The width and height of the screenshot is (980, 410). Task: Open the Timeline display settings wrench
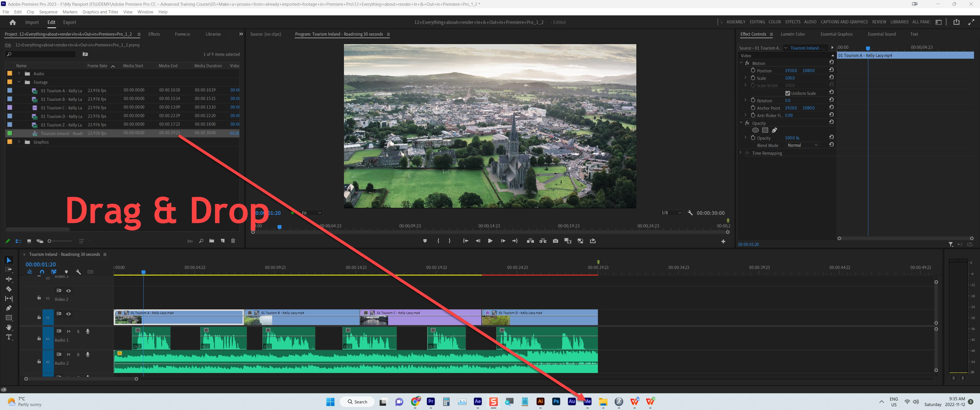78,272
